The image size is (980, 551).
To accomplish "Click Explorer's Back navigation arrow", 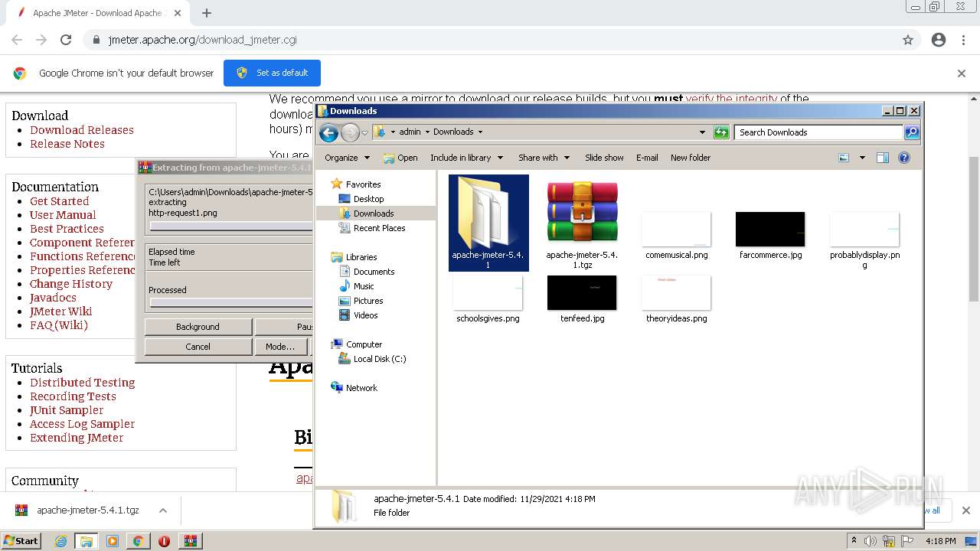I will tap(328, 132).
